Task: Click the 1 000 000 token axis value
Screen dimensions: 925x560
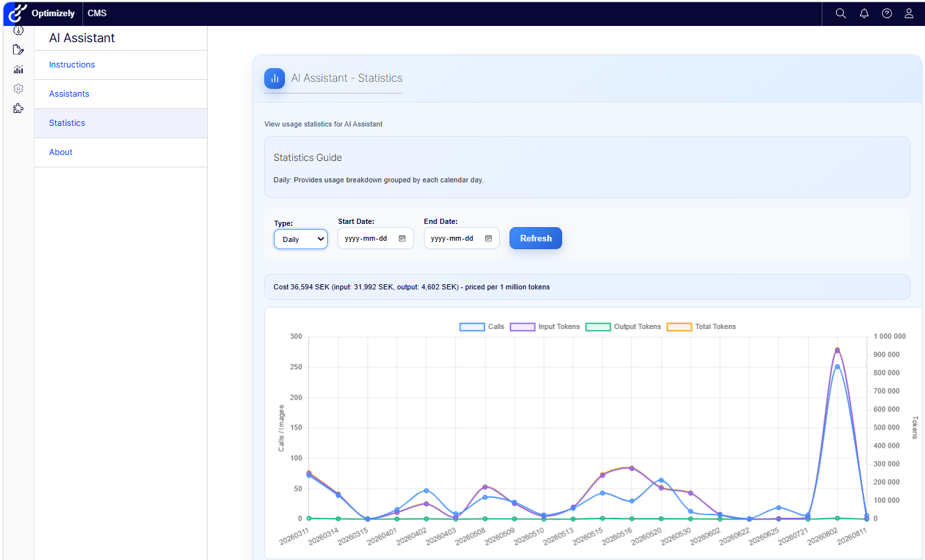Action: (x=889, y=337)
